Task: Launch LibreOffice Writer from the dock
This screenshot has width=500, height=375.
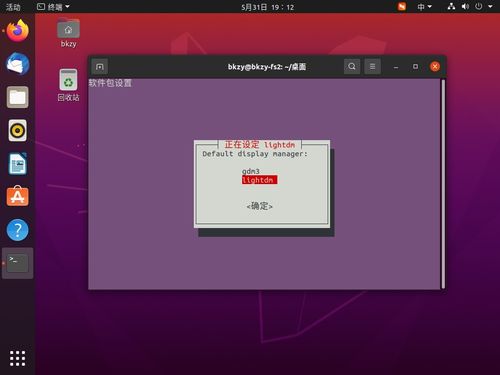Action: pyautogui.click(x=18, y=164)
